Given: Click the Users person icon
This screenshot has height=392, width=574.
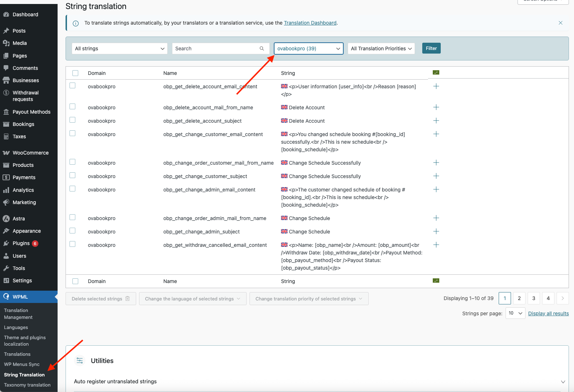Looking at the screenshot, I should 6,256.
